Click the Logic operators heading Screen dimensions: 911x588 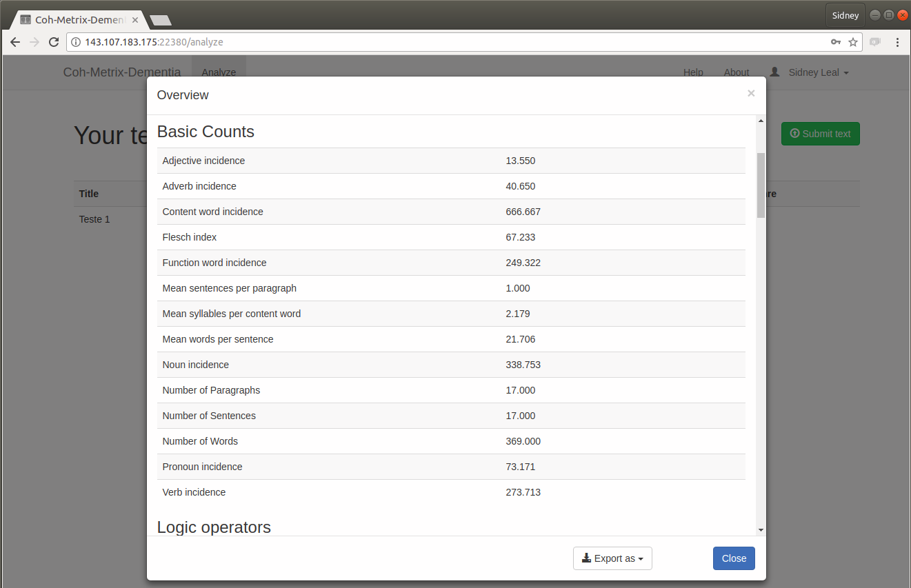(214, 527)
